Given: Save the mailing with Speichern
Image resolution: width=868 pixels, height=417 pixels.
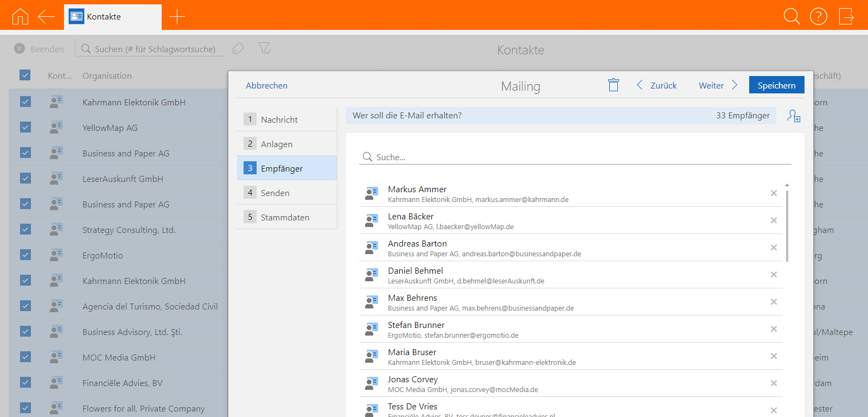Looking at the screenshot, I should [x=776, y=85].
